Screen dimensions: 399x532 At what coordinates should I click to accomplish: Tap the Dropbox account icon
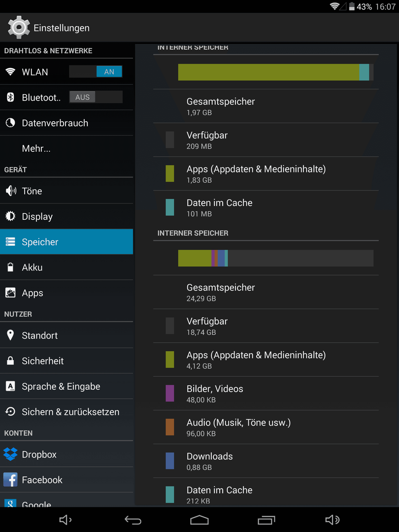10,454
